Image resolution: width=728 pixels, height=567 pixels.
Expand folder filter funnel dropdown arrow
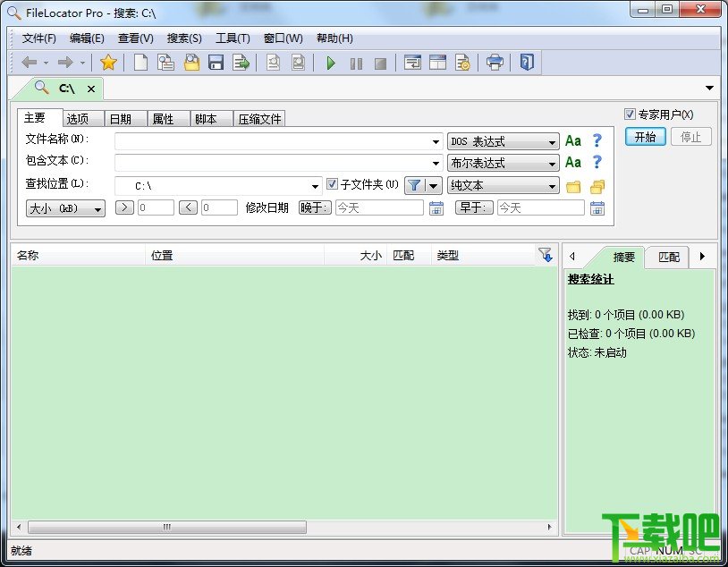(433, 186)
